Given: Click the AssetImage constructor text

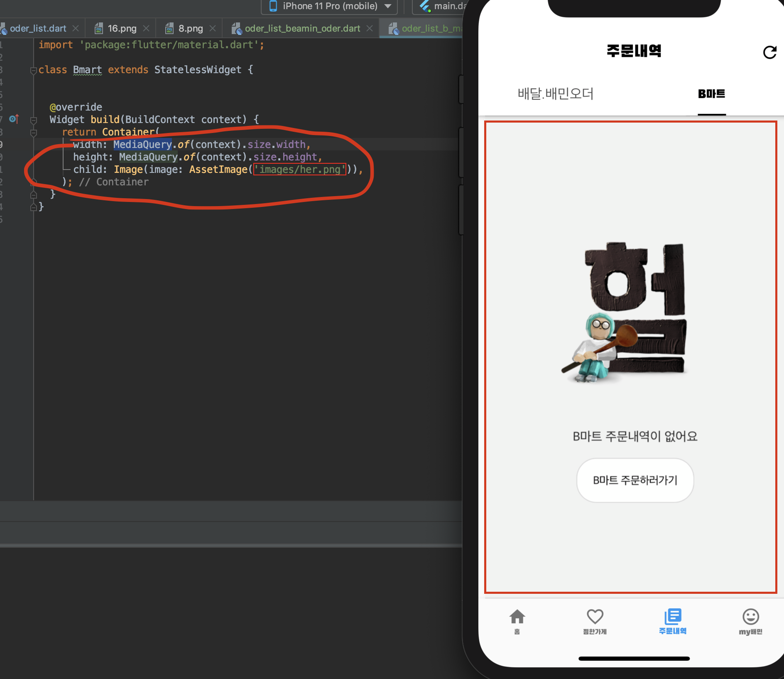Looking at the screenshot, I should click(218, 170).
